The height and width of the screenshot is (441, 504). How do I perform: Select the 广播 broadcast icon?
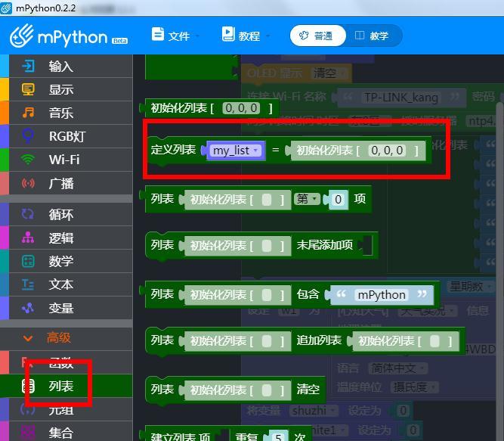(28, 183)
